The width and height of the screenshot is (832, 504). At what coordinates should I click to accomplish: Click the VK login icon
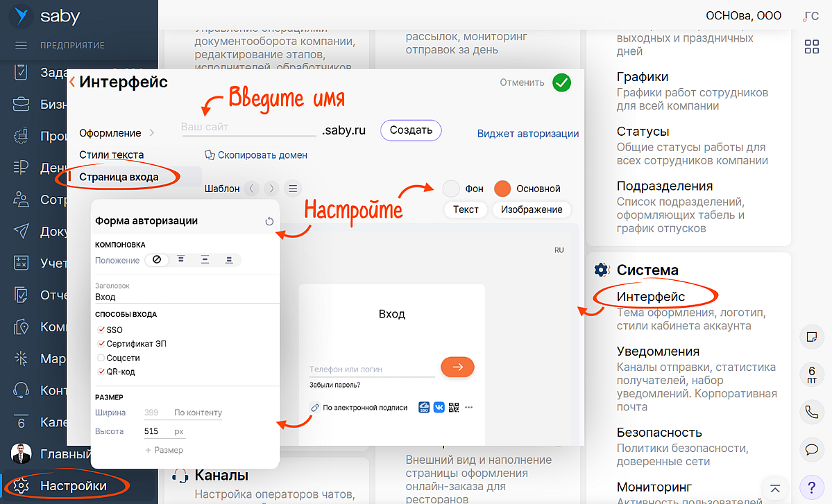[439, 408]
